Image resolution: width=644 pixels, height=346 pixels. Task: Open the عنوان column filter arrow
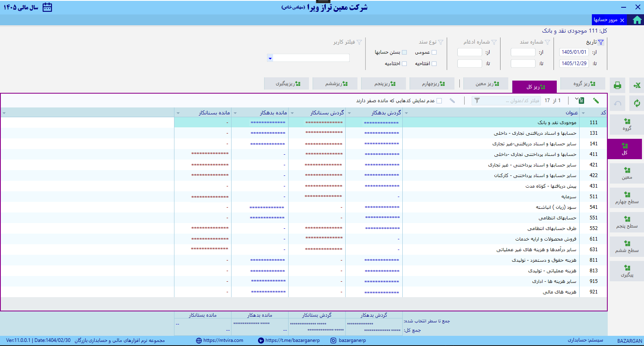click(x=406, y=113)
